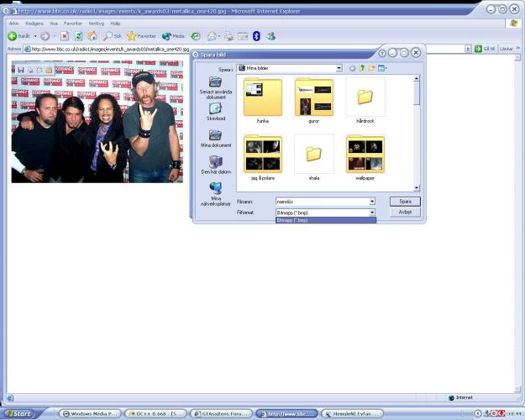The height and width of the screenshot is (420, 525).
Task: Create a new folder in the save dialog
Action: pyautogui.click(x=370, y=68)
